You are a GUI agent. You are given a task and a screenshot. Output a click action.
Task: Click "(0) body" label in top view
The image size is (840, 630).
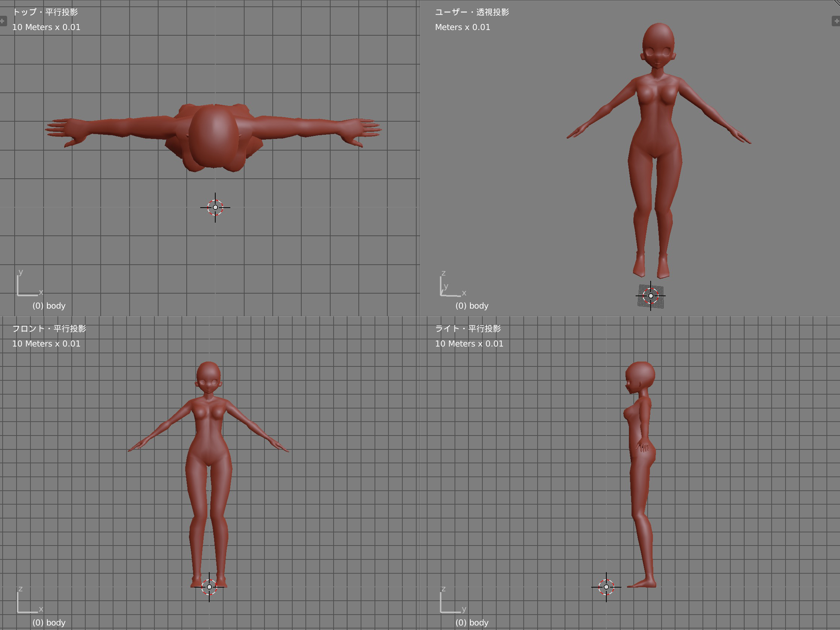[x=49, y=306]
